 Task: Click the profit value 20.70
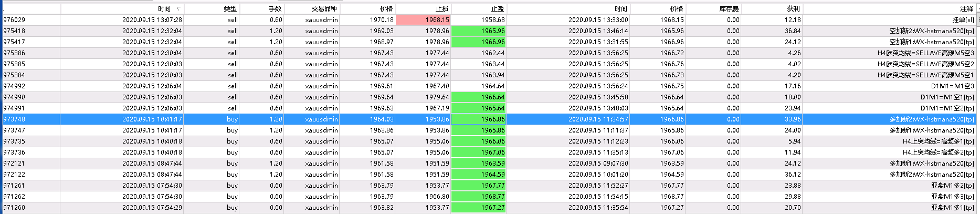point(793,207)
